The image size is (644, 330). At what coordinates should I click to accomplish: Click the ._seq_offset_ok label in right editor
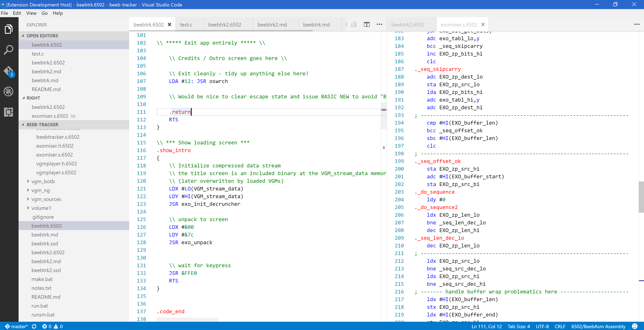tap(438, 161)
